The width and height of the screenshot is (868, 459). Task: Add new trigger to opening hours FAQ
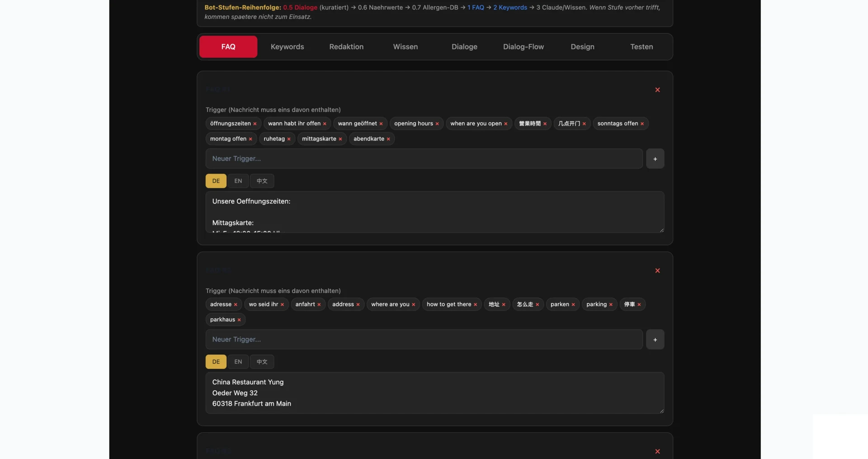[655, 159]
